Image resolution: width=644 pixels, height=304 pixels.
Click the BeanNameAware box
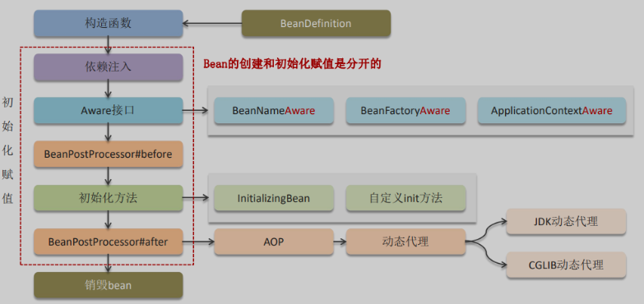(274, 110)
